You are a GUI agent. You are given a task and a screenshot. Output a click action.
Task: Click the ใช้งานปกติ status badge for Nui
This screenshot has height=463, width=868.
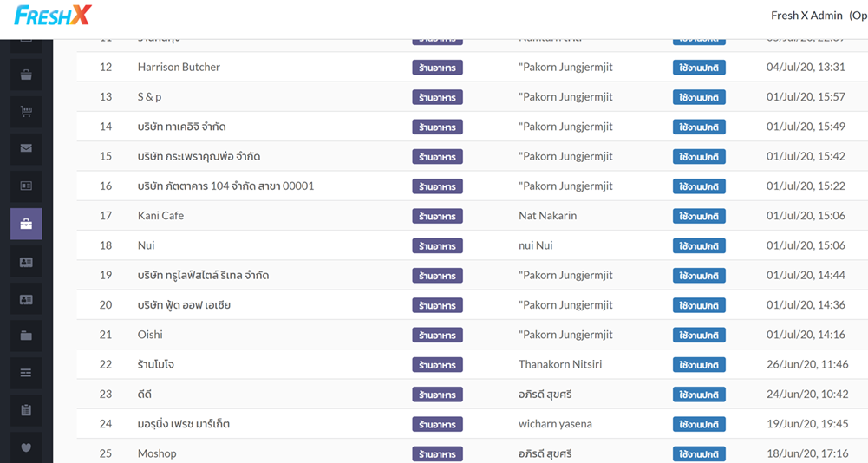pyautogui.click(x=699, y=245)
